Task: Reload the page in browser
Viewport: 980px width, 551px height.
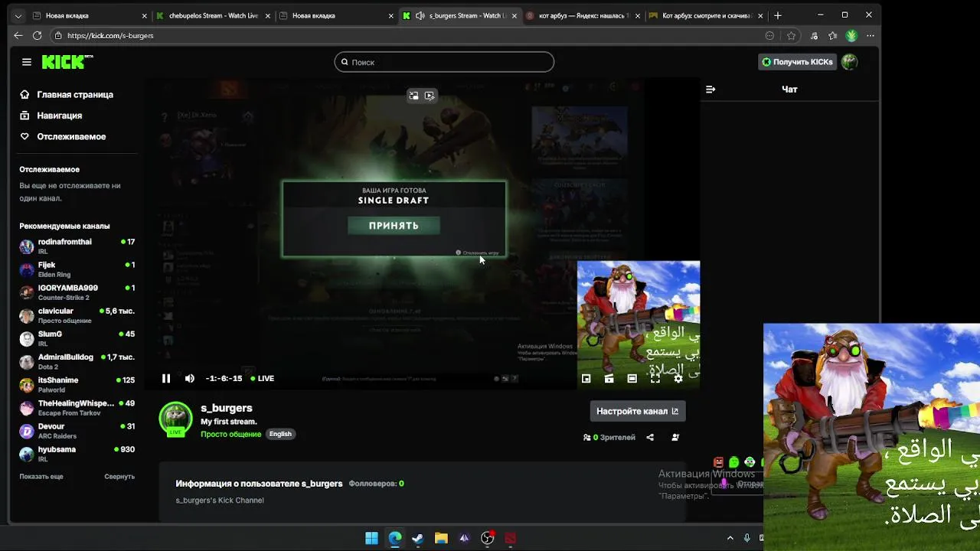Action: (37, 35)
